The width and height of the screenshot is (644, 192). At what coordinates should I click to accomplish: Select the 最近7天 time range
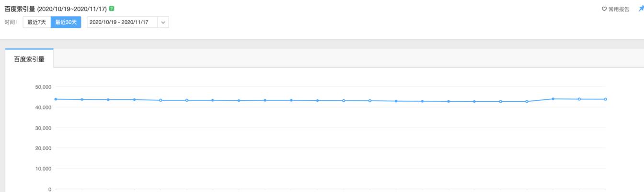click(x=37, y=23)
